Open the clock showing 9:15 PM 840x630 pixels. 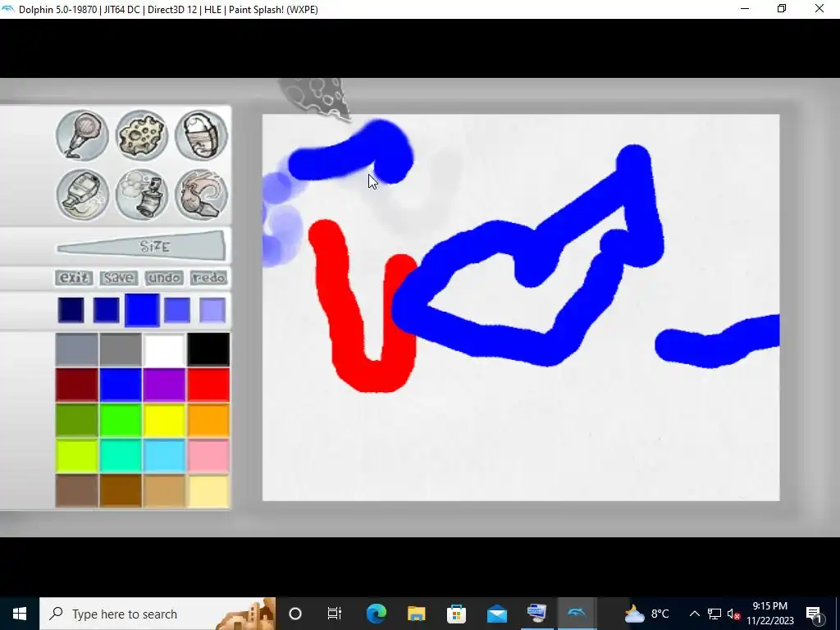point(770,614)
